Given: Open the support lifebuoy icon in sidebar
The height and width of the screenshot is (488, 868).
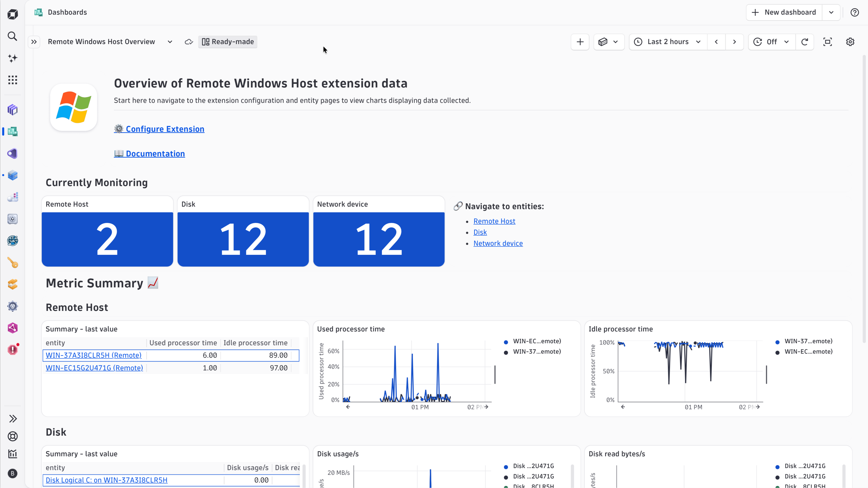Looking at the screenshot, I should pyautogui.click(x=12, y=436).
